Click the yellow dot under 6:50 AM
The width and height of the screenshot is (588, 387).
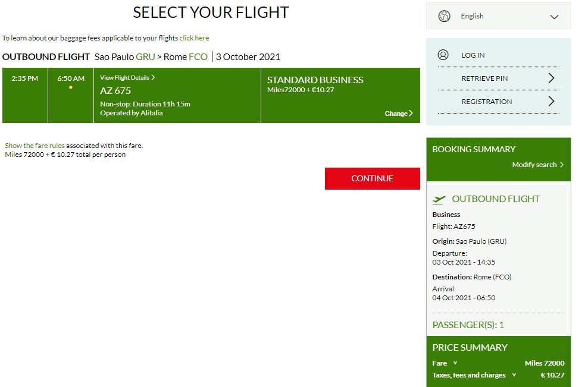71,87
